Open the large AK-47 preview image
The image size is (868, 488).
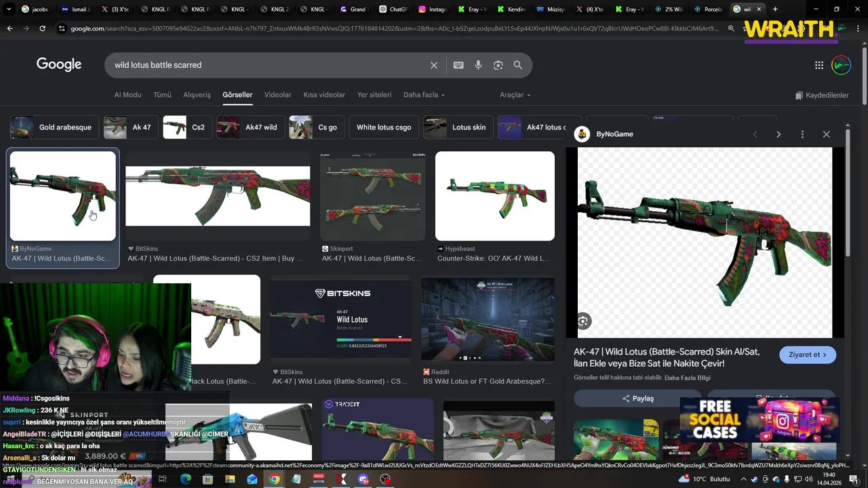(705, 243)
